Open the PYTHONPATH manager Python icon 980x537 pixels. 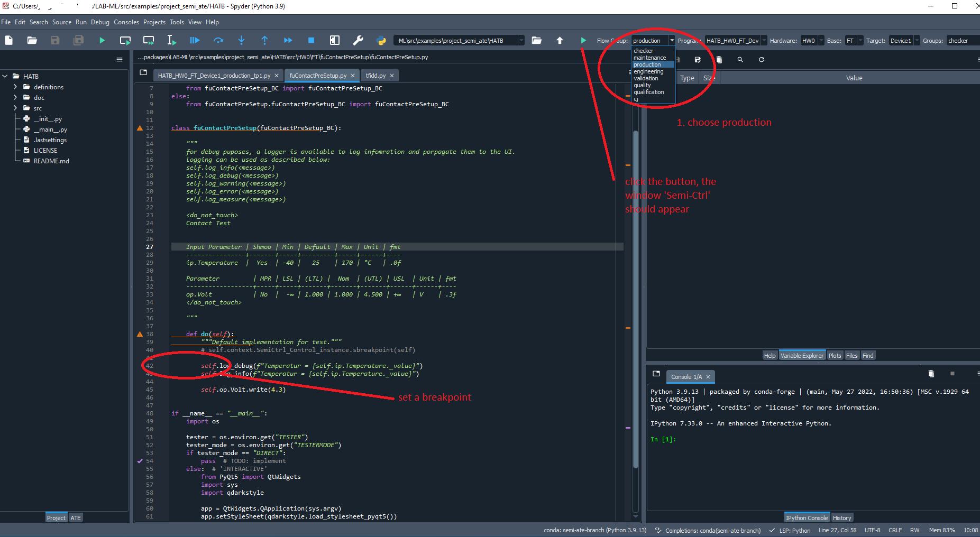(381, 40)
